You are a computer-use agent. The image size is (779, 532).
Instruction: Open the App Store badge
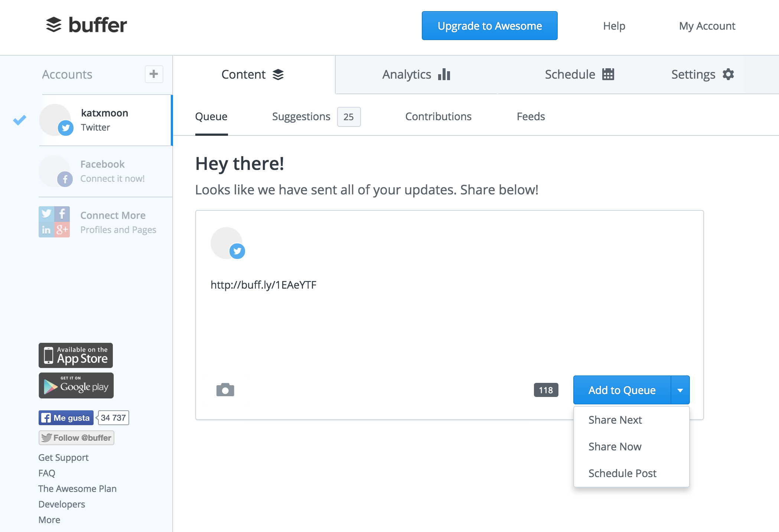click(x=76, y=355)
